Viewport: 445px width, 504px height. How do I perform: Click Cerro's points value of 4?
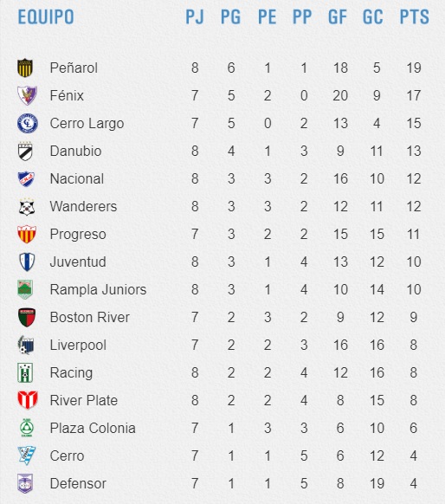pyautogui.click(x=414, y=456)
